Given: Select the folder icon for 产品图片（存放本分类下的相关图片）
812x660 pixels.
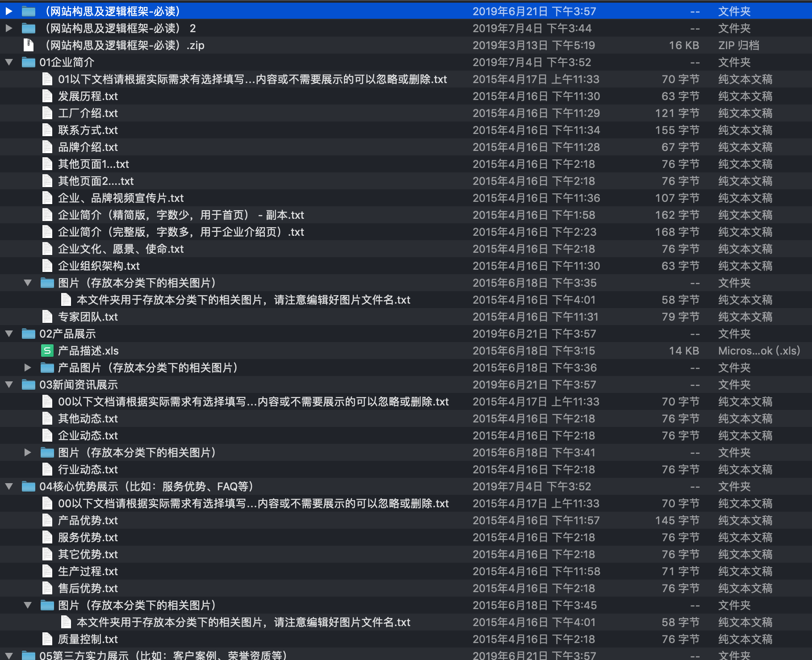Looking at the screenshot, I should coord(46,368).
